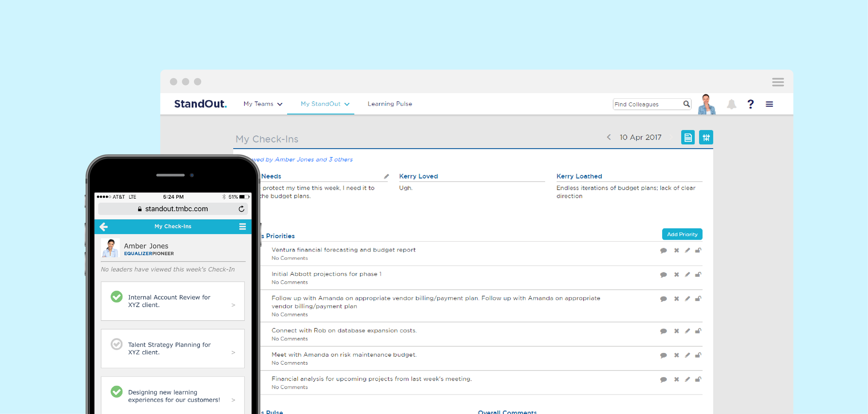Screen dimensions: 868x414
Task: Comment on Connect with Rob priority
Action: pos(663,331)
